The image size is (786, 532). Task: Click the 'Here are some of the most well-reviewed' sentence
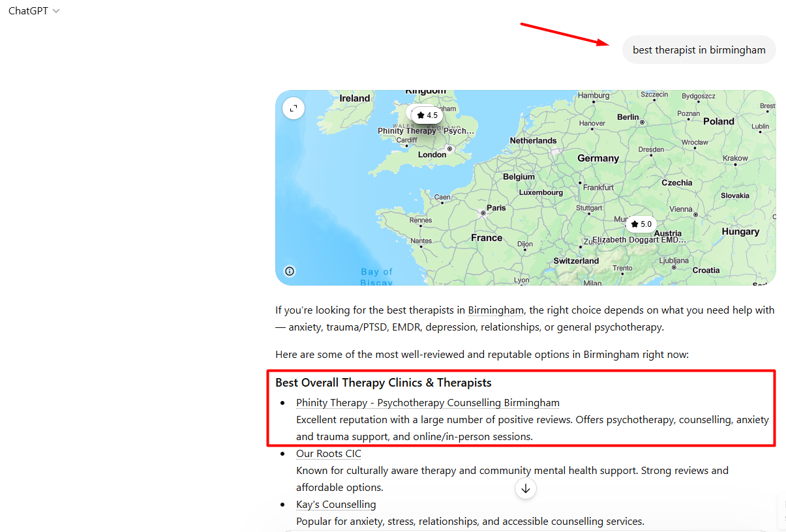click(482, 355)
